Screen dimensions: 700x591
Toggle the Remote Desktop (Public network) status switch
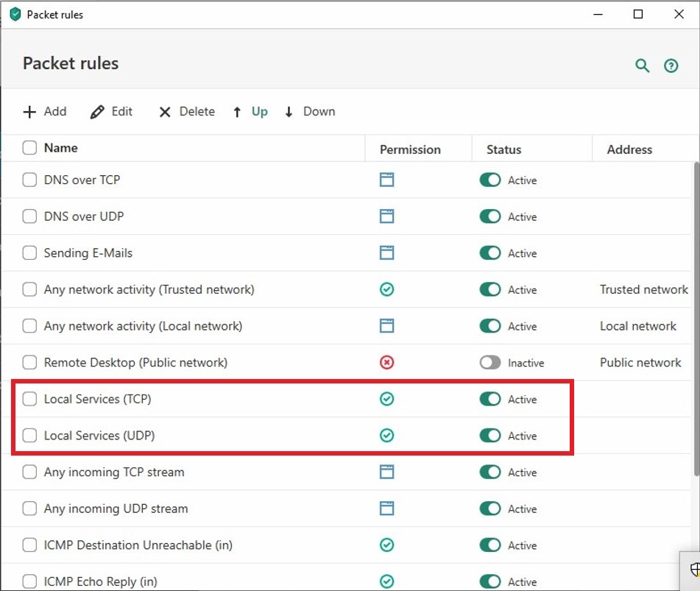point(489,363)
